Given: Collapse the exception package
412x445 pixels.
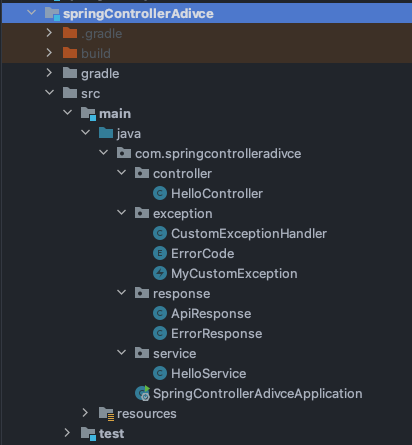Looking at the screenshot, I should 122,212.
